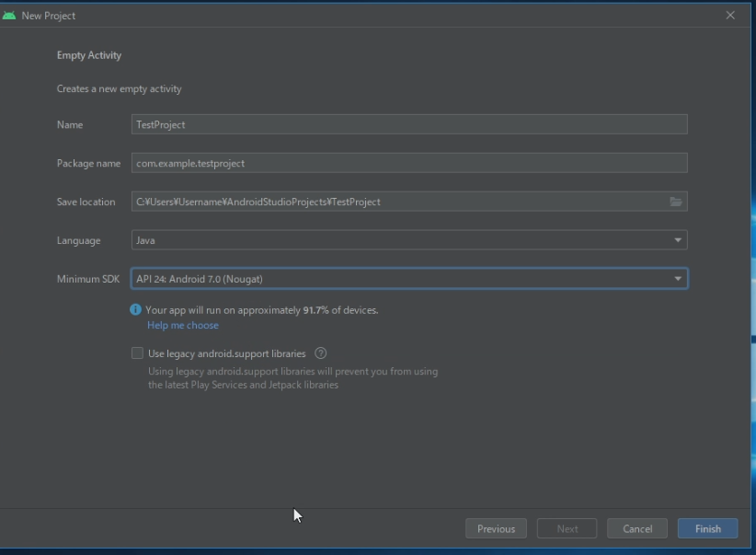Enable Use legacy android.support libraries checkbox
Image resolution: width=756 pixels, height=555 pixels.
coord(137,353)
